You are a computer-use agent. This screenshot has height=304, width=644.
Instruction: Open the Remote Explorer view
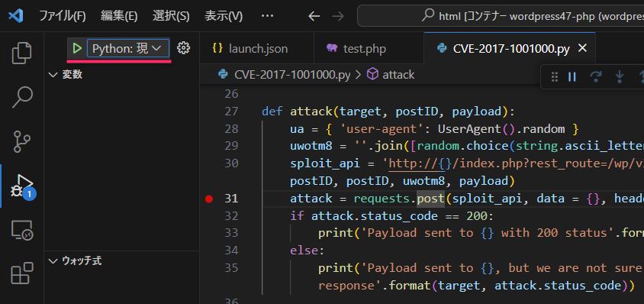(x=22, y=230)
